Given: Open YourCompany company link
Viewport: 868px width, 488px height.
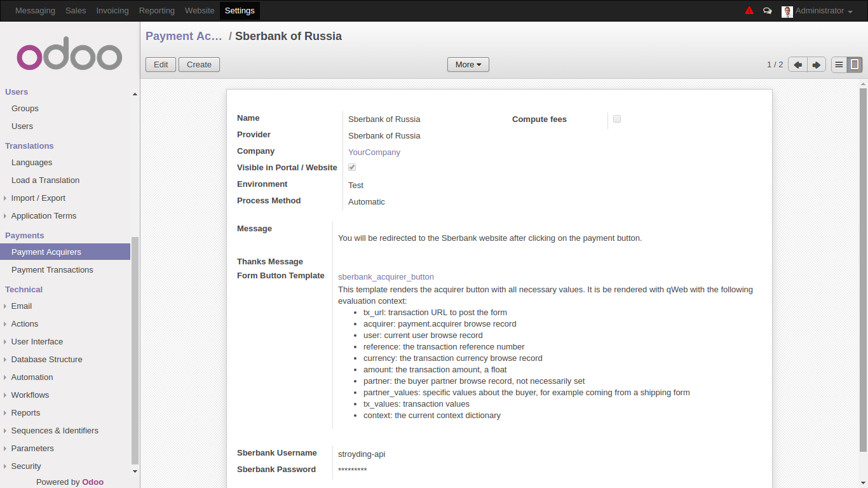Looking at the screenshot, I should tap(374, 152).
